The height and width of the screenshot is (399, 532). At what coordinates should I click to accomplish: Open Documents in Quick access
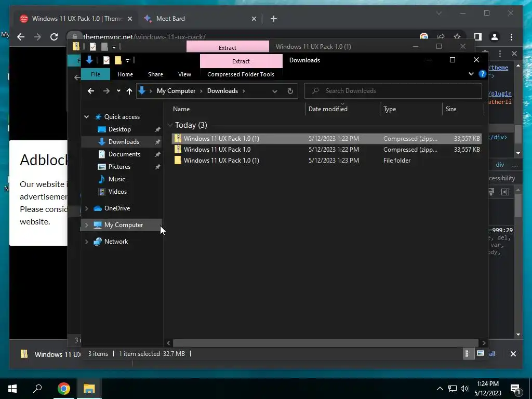click(124, 154)
